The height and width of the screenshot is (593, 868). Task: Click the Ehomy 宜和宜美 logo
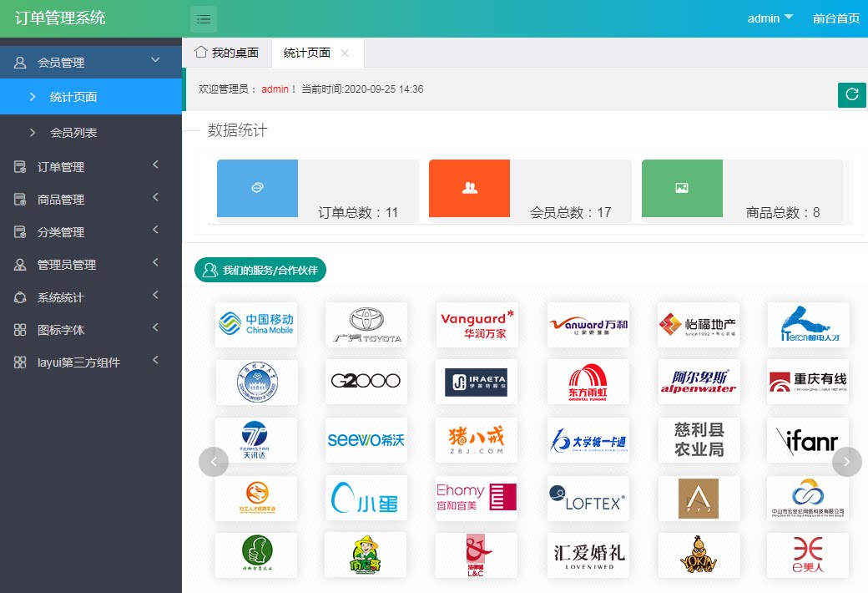(x=477, y=498)
